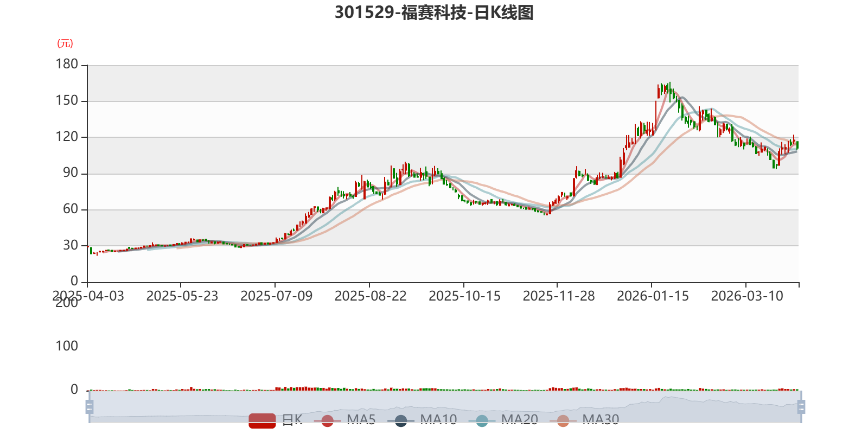Click the 2026-01-15 date axis label
This screenshot has width=868, height=434.
pyautogui.click(x=653, y=296)
